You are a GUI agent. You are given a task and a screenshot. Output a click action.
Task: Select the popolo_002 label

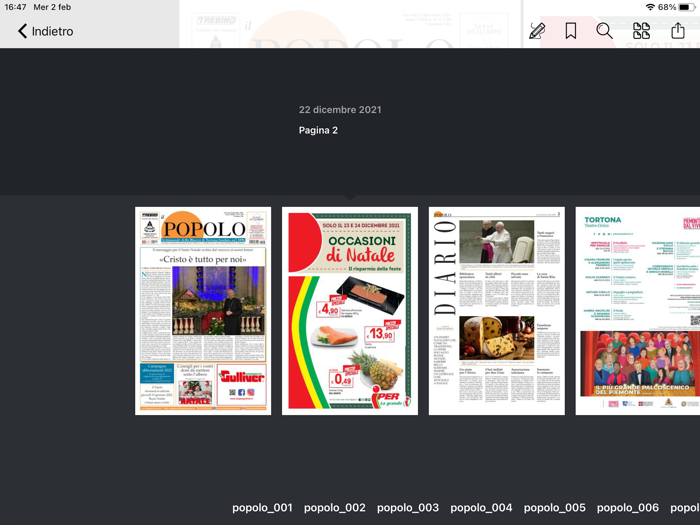(335, 508)
